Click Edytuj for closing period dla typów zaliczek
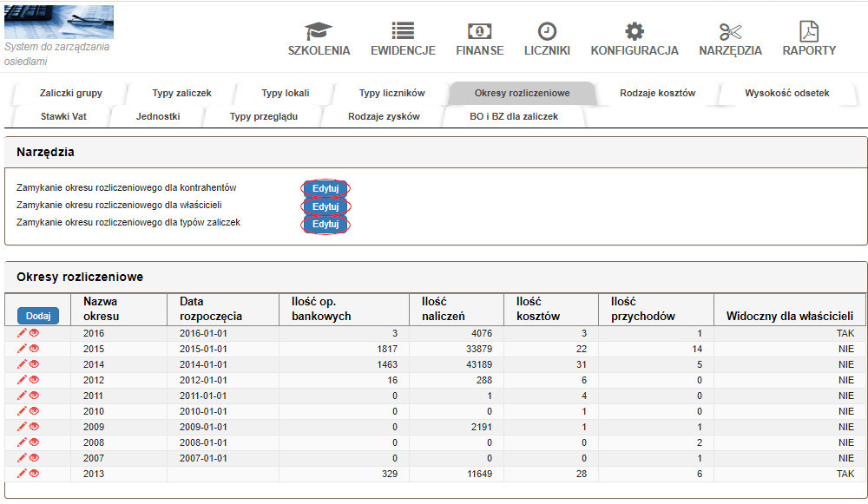 click(325, 224)
